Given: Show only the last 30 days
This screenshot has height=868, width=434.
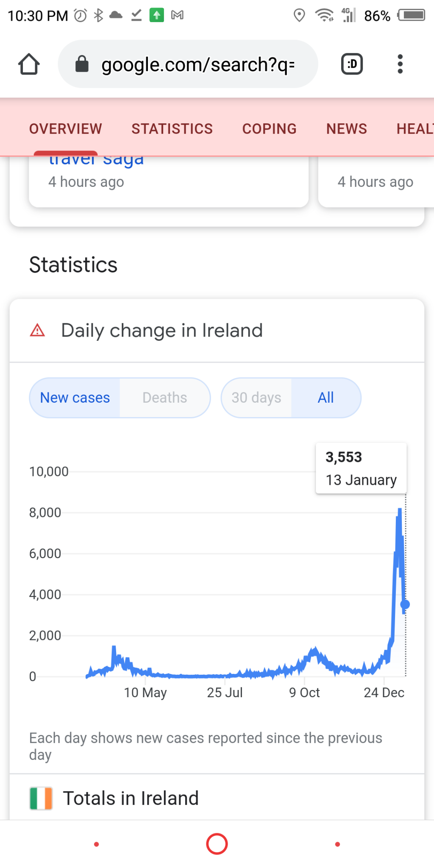Looking at the screenshot, I should pyautogui.click(x=256, y=398).
